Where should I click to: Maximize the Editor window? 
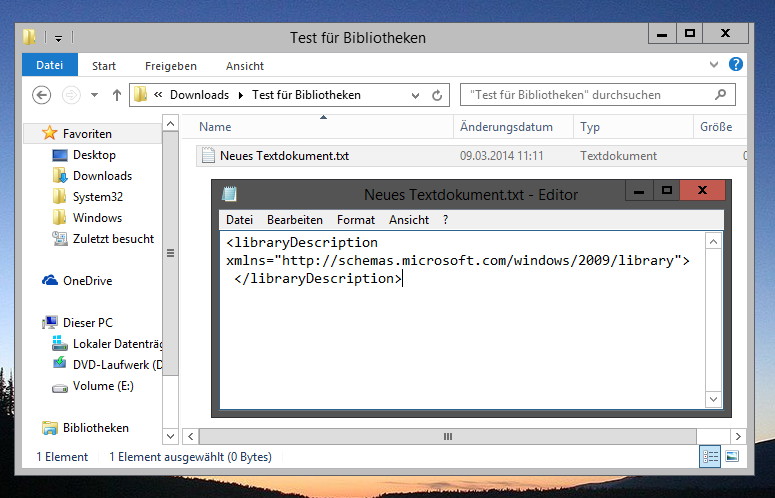click(x=666, y=190)
